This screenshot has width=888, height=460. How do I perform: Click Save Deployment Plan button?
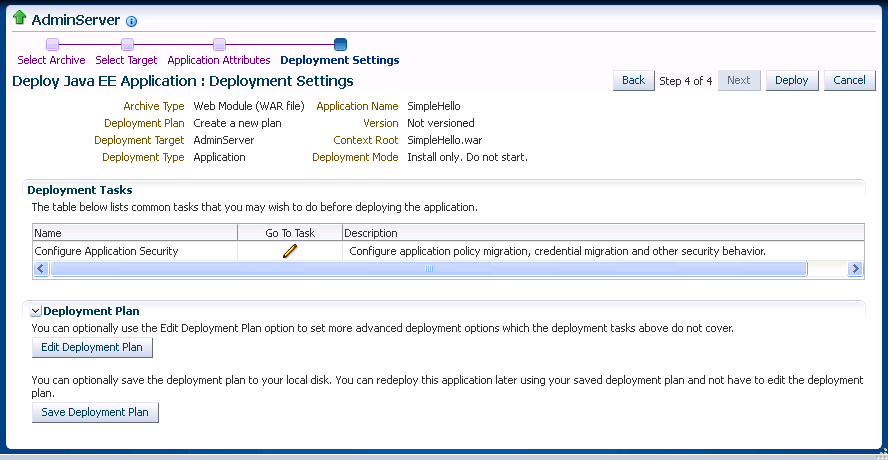tap(95, 412)
